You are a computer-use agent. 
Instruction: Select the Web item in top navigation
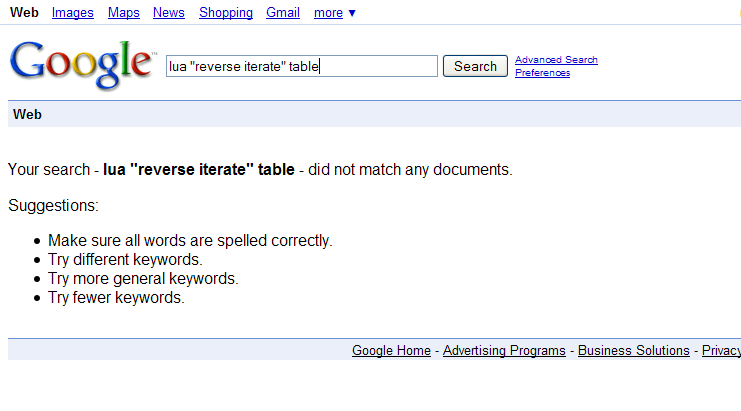(24, 12)
